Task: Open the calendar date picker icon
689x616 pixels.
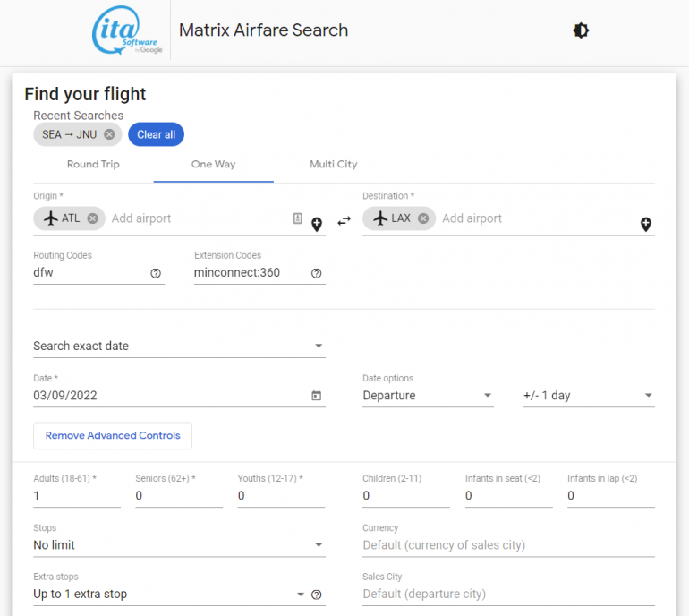Action: pyautogui.click(x=316, y=396)
